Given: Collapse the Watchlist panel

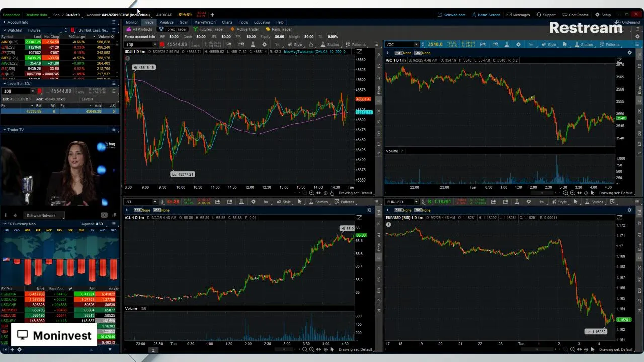Looking at the screenshot, I should coord(5,30).
